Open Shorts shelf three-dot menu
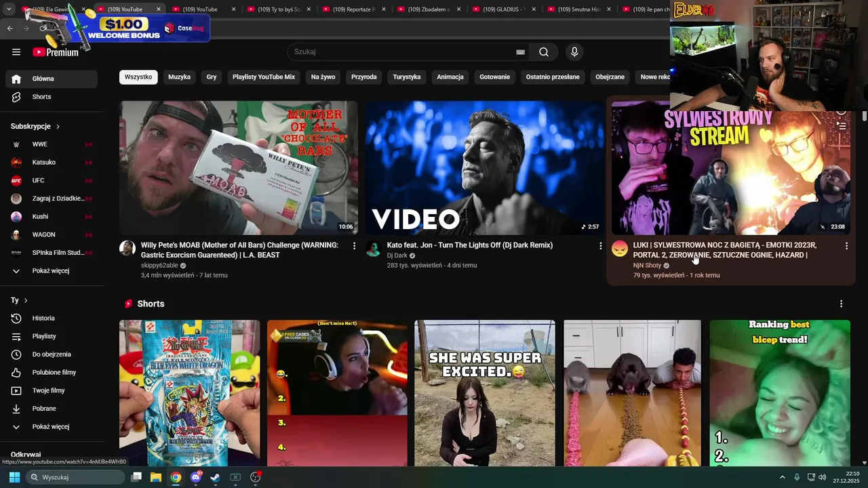 [x=841, y=304]
